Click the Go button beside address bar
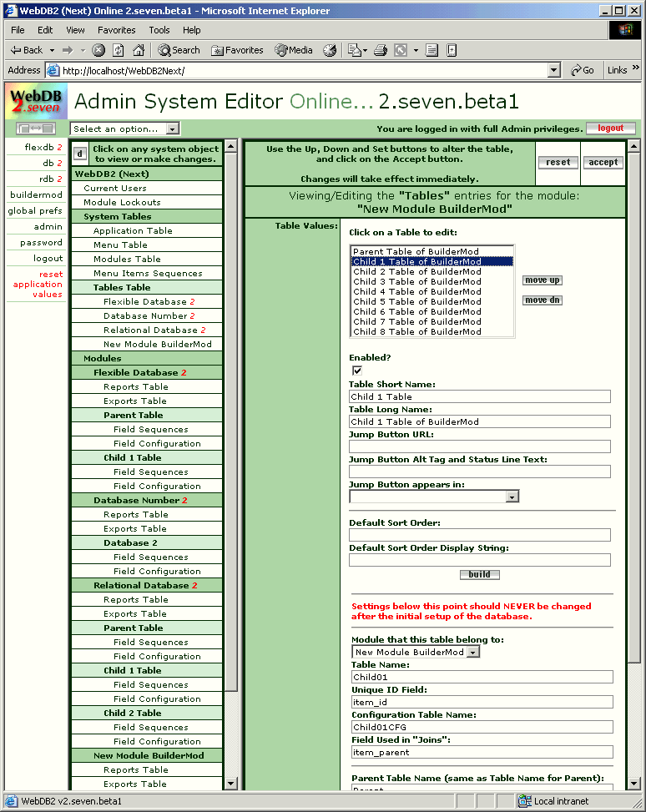 (583, 70)
